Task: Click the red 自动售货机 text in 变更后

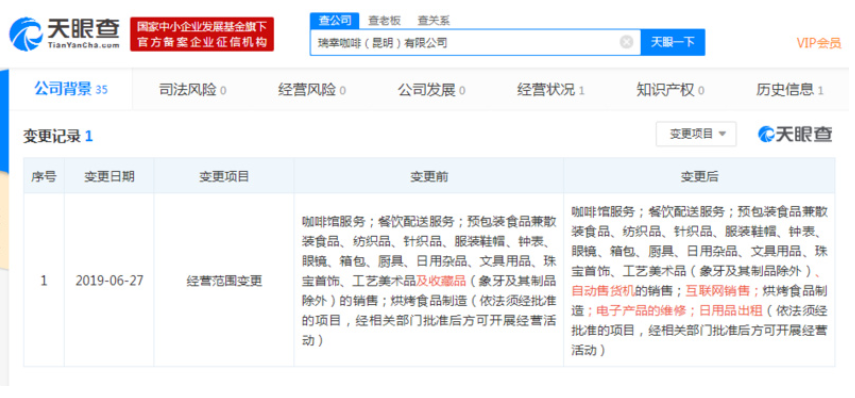Action: [603, 291]
